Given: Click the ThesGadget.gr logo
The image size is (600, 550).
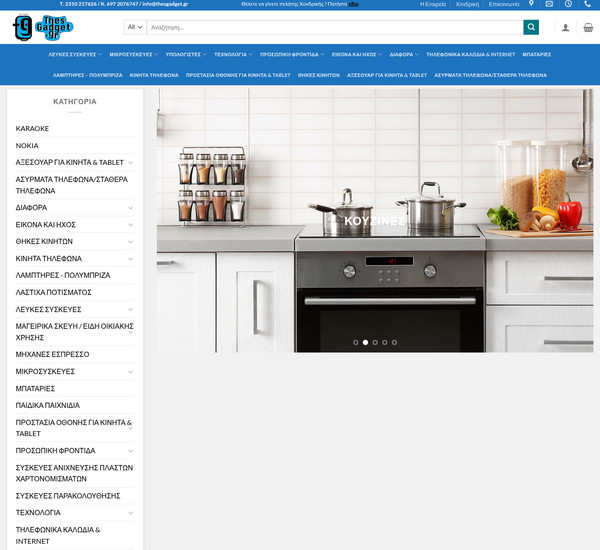Looking at the screenshot, I should point(43,27).
